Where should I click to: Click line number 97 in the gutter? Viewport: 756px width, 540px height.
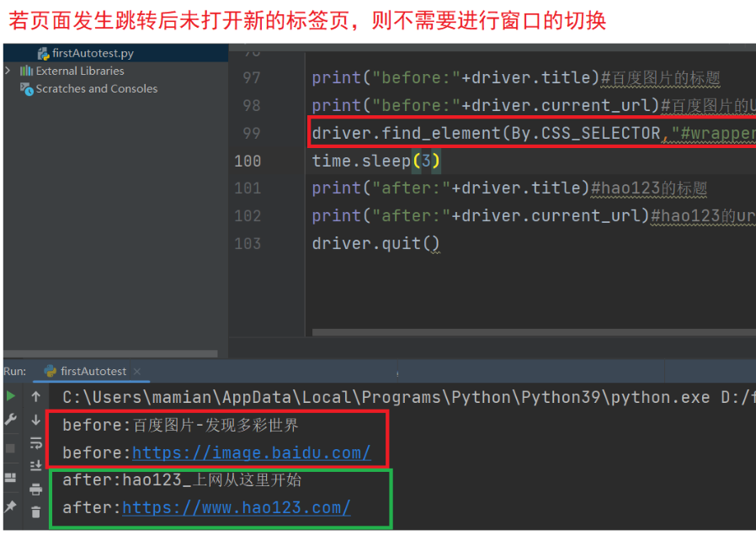251,77
